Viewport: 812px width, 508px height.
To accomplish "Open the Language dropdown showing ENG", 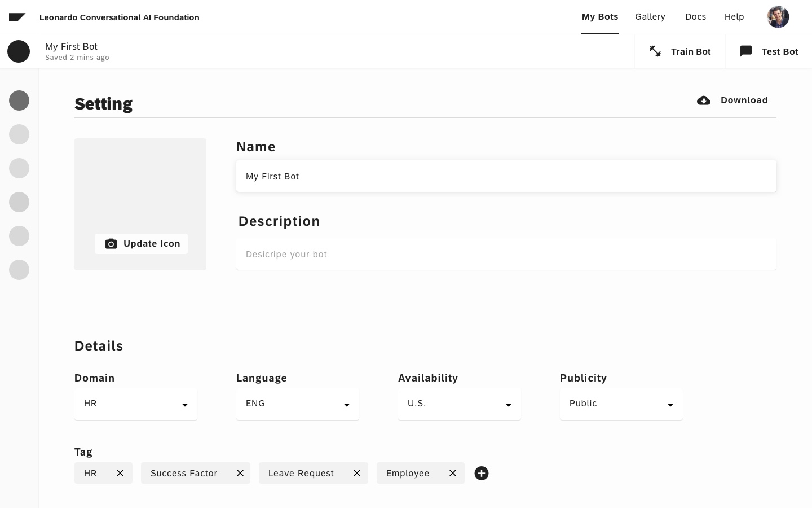I will coord(298,404).
